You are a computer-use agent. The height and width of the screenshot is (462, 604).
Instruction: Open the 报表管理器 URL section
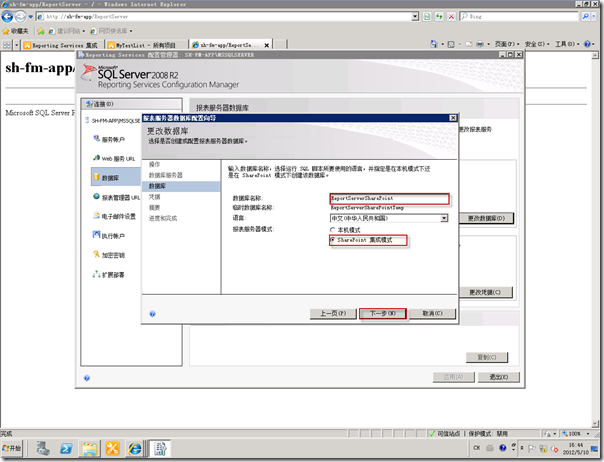[x=117, y=197]
